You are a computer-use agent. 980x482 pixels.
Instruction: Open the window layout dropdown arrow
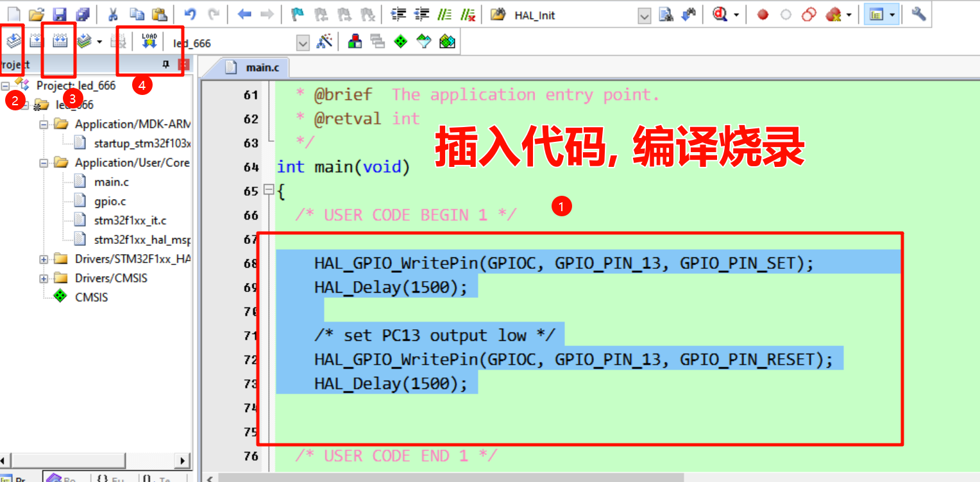pos(892,15)
